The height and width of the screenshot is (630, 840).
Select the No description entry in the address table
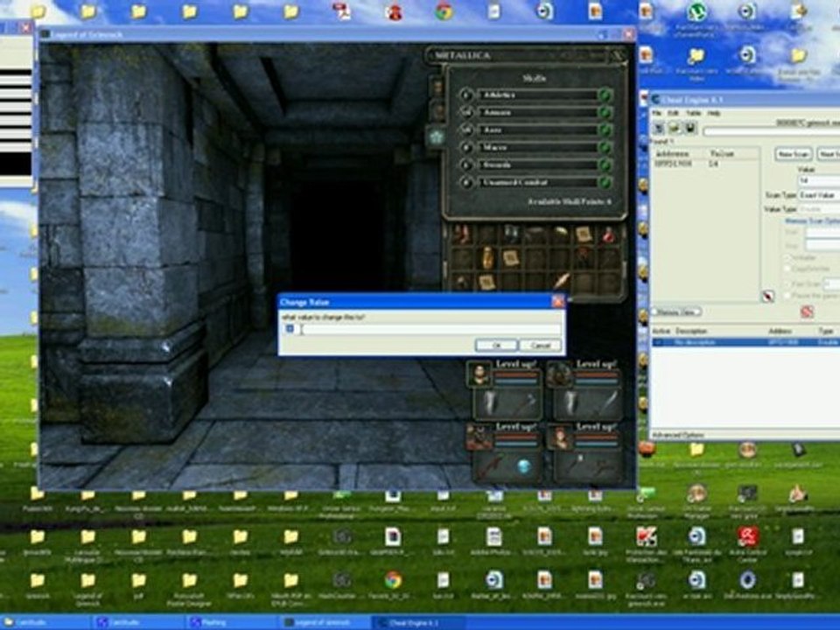(745, 342)
